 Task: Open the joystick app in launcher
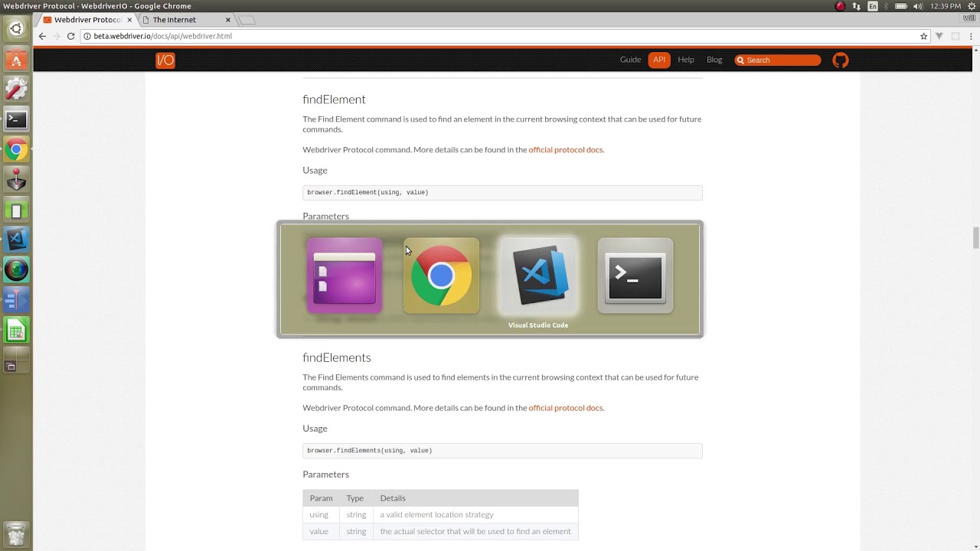tap(16, 180)
